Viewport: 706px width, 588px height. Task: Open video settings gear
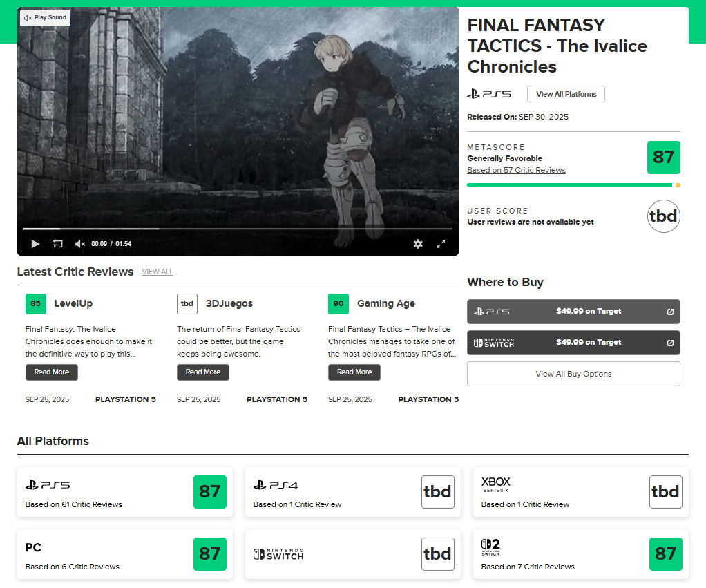[419, 244]
